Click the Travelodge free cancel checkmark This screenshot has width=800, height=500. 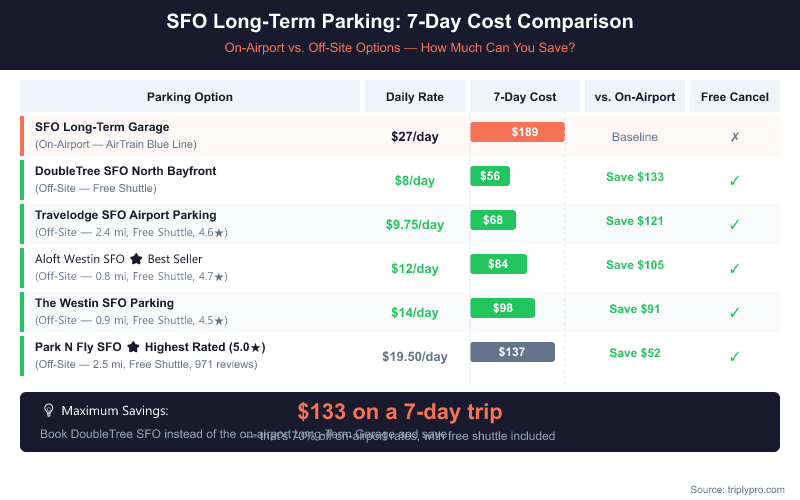[735, 224]
